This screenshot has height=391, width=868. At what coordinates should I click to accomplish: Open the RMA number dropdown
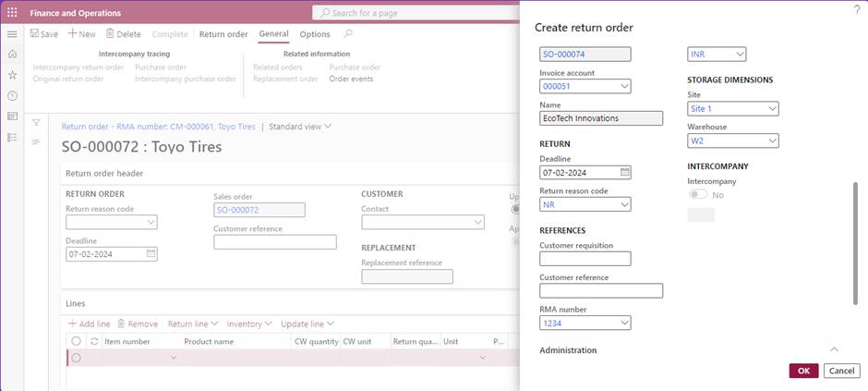[x=624, y=323]
